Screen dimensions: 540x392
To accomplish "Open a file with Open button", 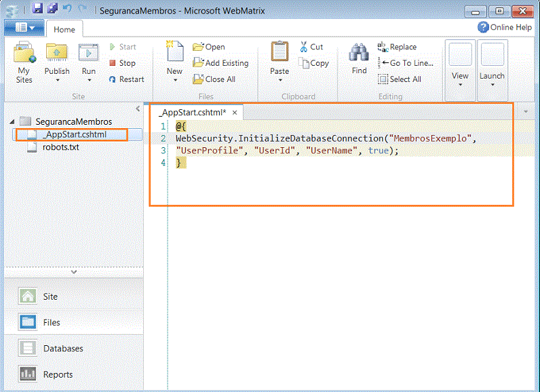I will pyautogui.click(x=209, y=47).
